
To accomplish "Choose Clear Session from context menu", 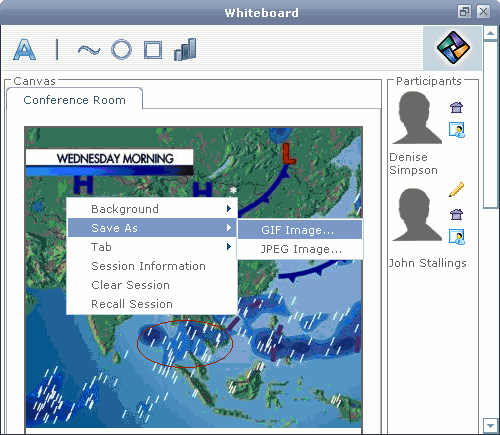I will tap(153, 285).
